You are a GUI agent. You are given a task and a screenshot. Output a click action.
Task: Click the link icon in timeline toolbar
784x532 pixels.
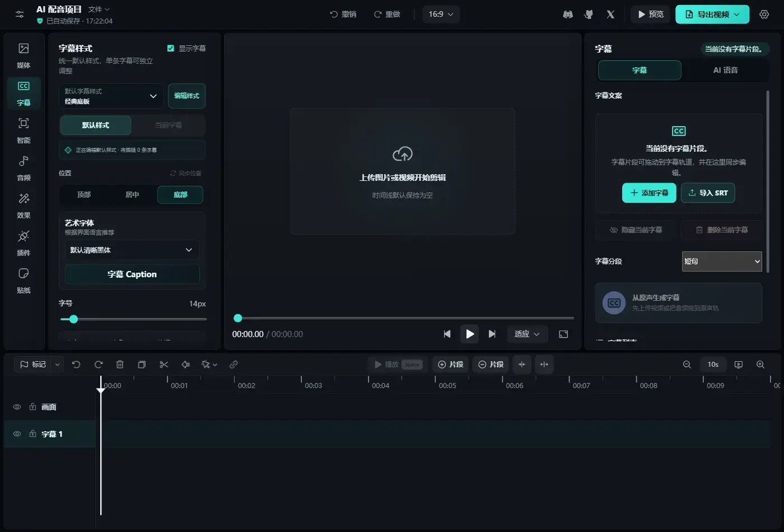pos(234,365)
